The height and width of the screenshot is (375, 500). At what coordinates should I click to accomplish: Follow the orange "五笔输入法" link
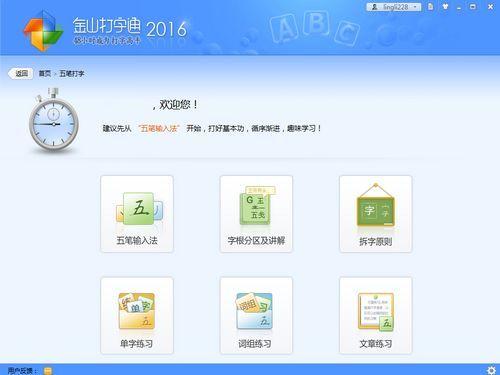click(159, 128)
